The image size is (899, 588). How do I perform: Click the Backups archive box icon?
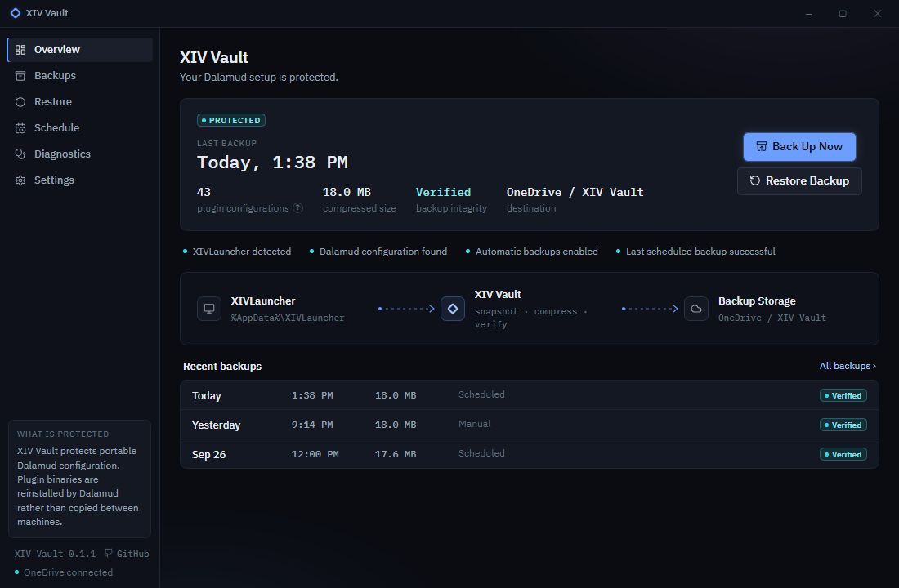point(20,76)
